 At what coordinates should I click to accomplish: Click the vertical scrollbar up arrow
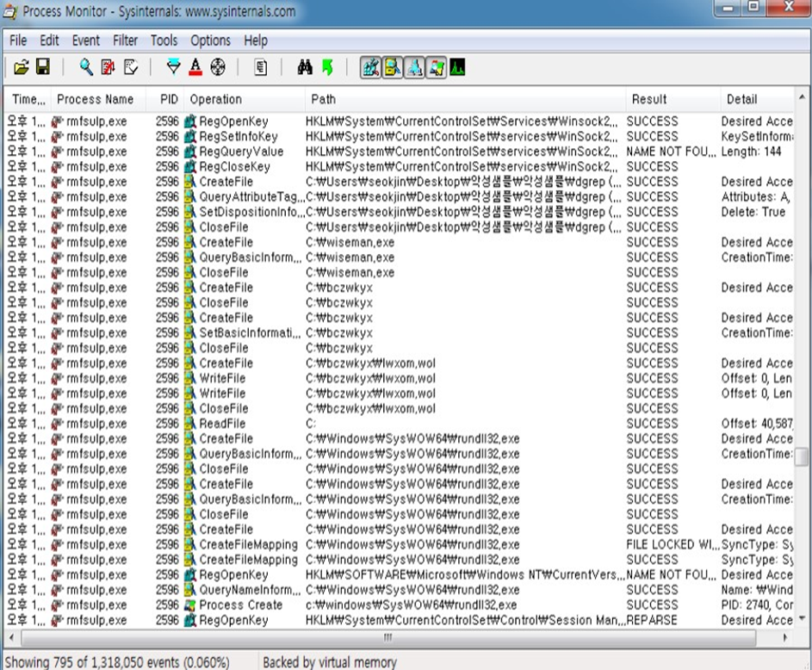[802, 96]
